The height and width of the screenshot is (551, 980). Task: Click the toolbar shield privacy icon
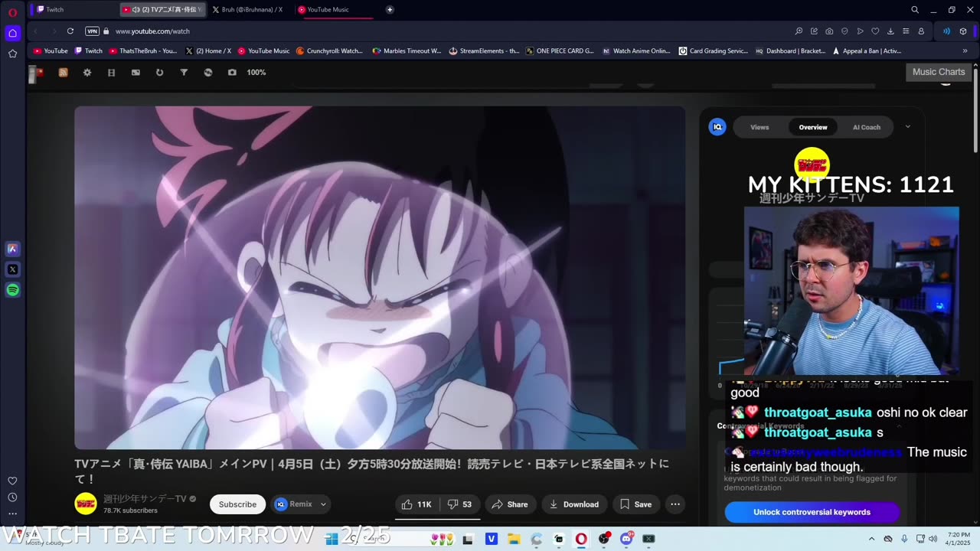pos(844,31)
